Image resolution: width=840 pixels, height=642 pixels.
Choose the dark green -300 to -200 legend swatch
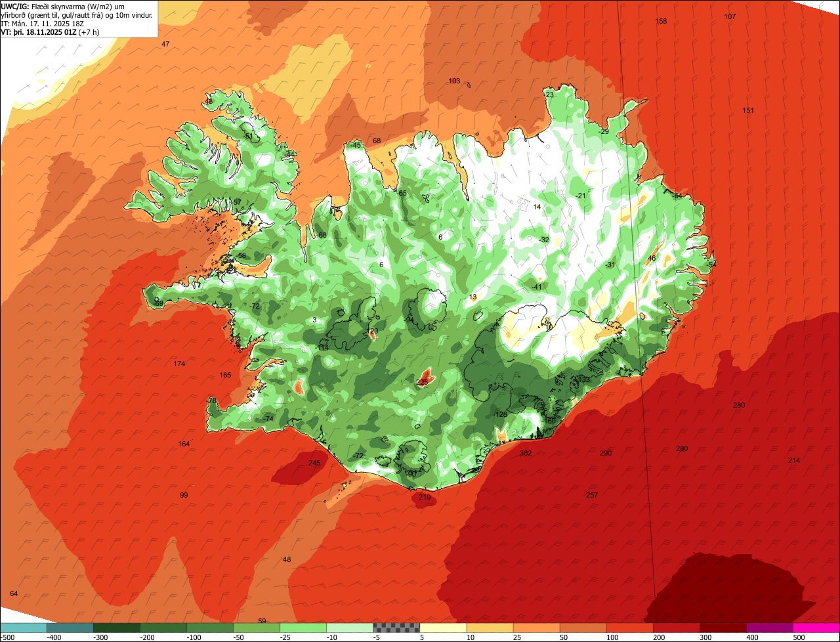coord(116,628)
